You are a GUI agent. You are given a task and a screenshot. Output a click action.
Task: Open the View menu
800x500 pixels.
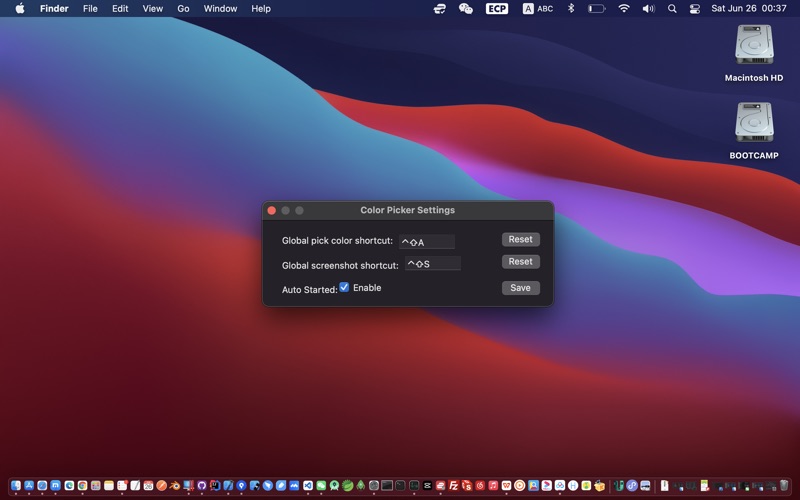pos(153,9)
